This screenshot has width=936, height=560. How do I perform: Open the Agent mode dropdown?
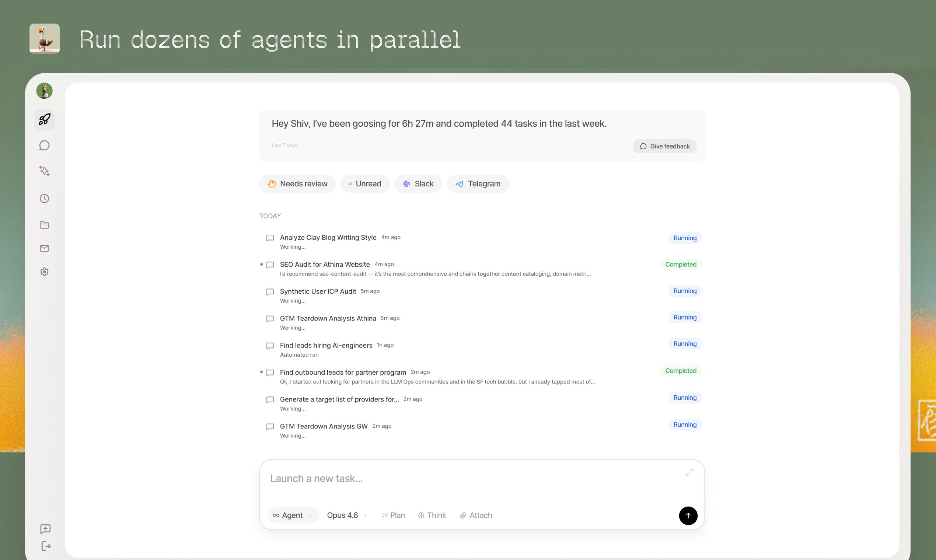(x=293, y=515)
